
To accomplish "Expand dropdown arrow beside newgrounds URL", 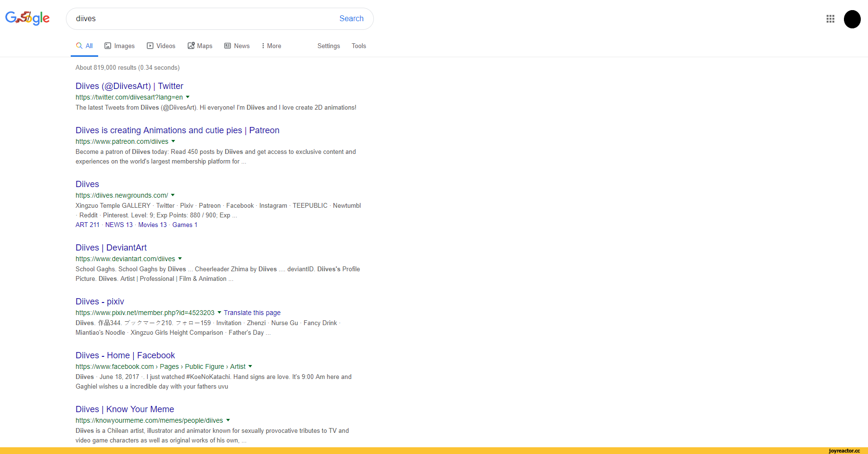I will pos(173,195).
